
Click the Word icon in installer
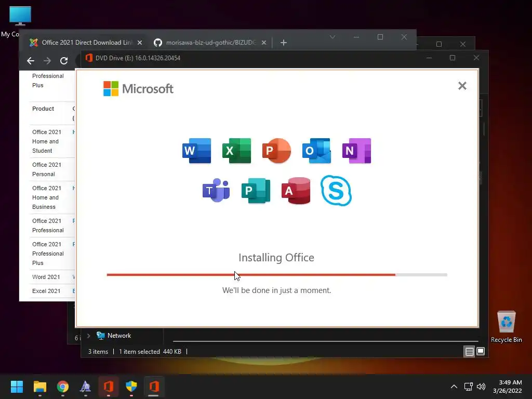[196, 151]
